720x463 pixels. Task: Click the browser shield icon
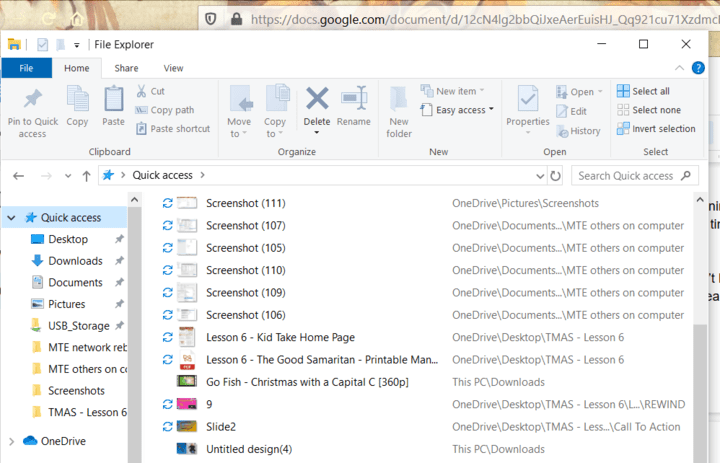pyautogui.click(x=210, y=19)
